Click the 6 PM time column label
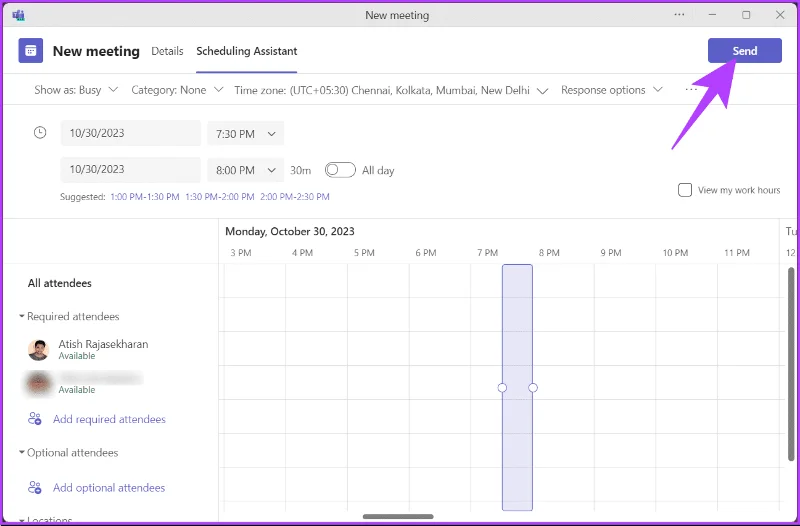 [x=426, y=253]
